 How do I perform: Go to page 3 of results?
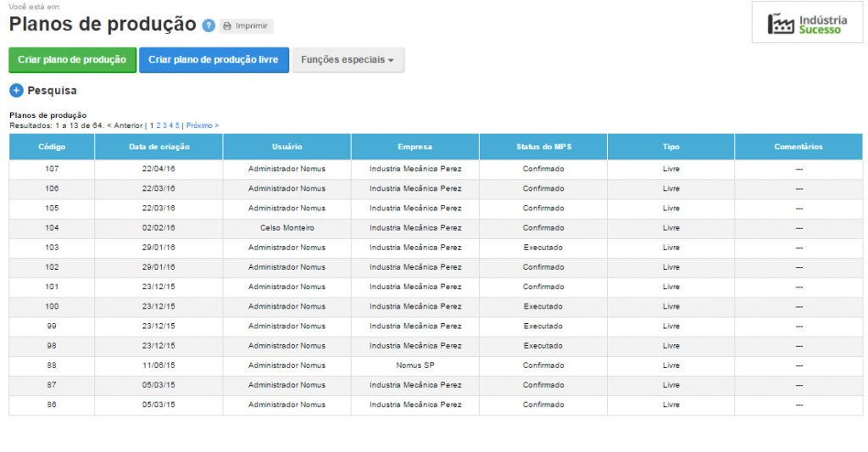[164, 126]
